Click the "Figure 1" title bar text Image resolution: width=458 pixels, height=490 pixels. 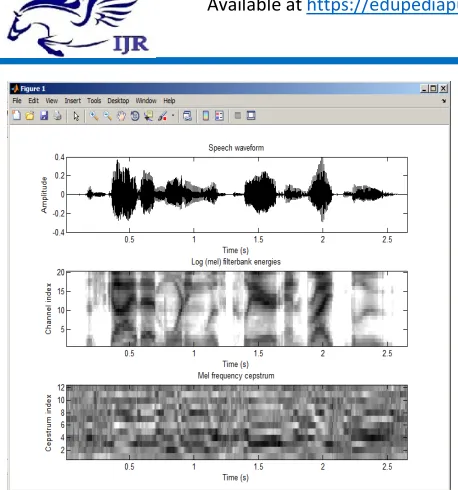click(x=33, y=89)
